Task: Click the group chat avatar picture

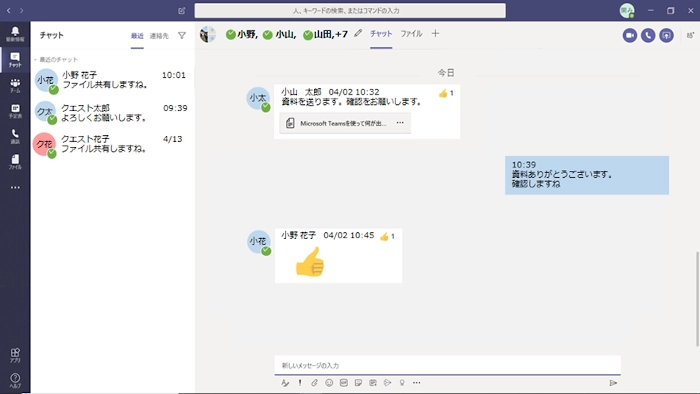Action: [208, 34]
